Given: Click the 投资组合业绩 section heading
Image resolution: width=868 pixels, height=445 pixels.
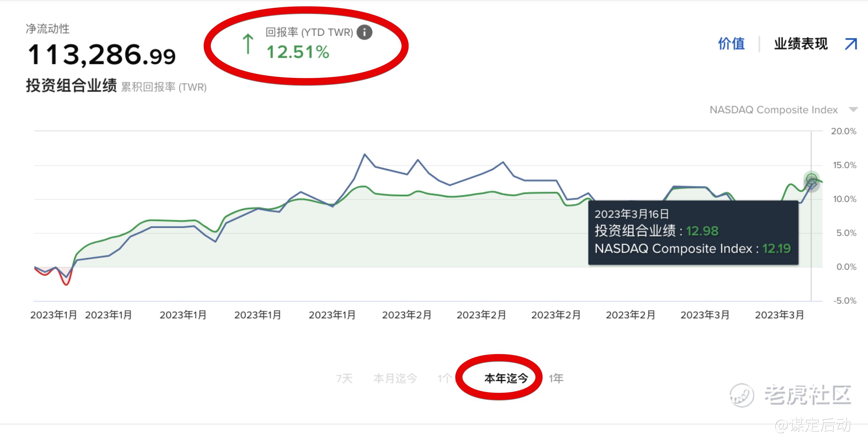Looking at the screenshot, I should (x=71, y=86).
